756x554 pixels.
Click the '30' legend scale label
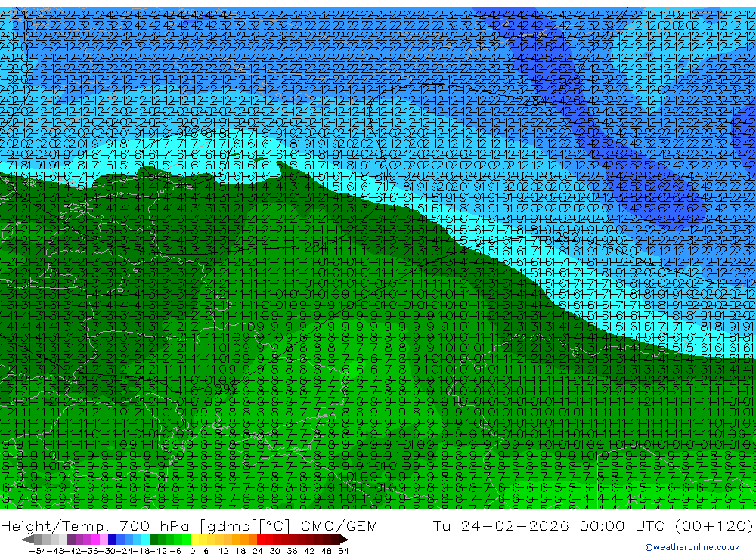coord(275,551)
